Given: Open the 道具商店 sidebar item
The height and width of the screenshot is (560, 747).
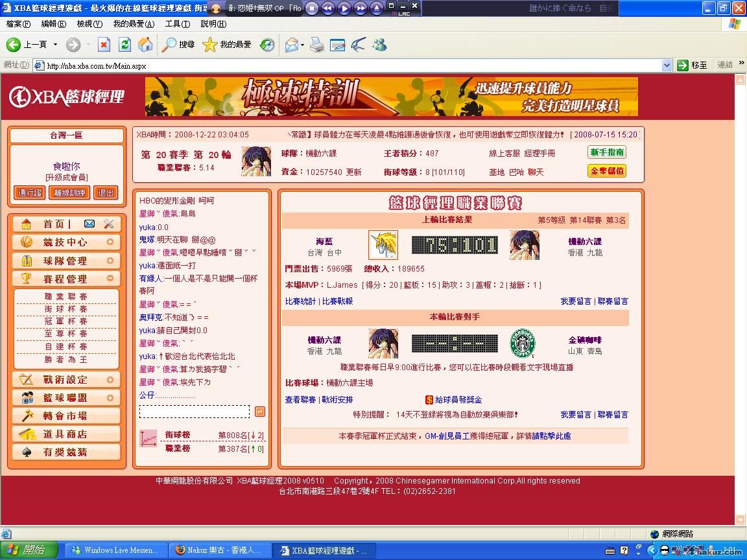Looking at the screenshot, I should click(x=66, y=434).
